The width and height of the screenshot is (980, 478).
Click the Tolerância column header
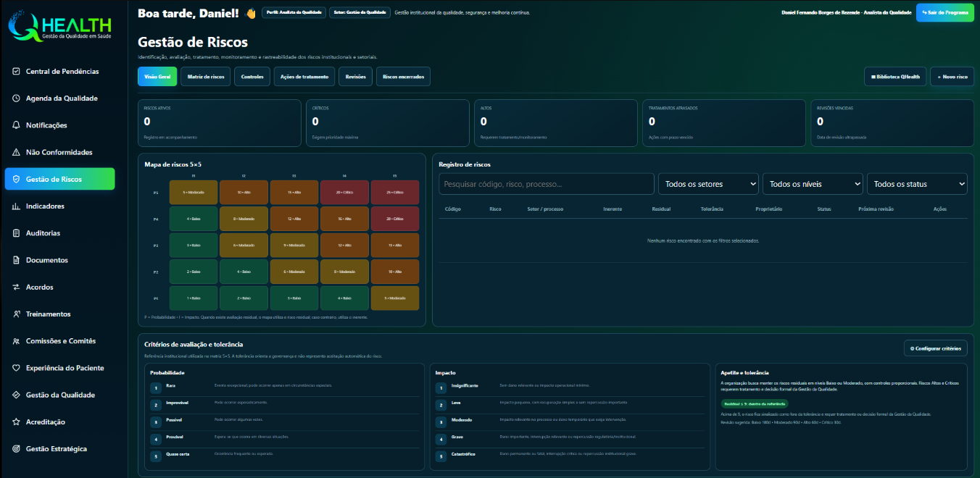tap(712, 209)
